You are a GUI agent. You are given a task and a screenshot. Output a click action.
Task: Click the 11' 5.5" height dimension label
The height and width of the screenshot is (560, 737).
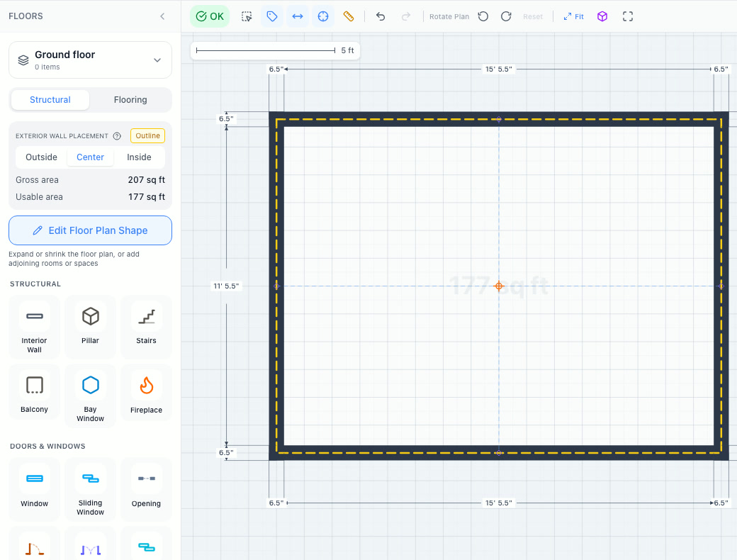(226, 286)
